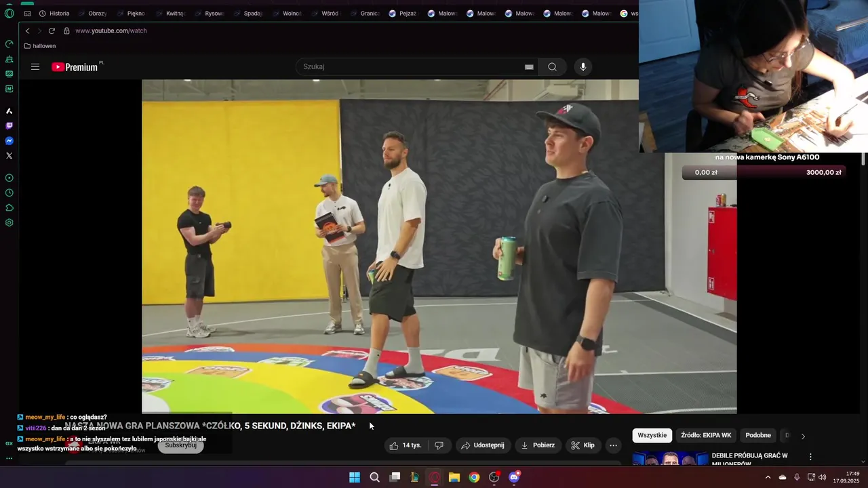Open Task View on taskbar

click(x=395, y=477)
